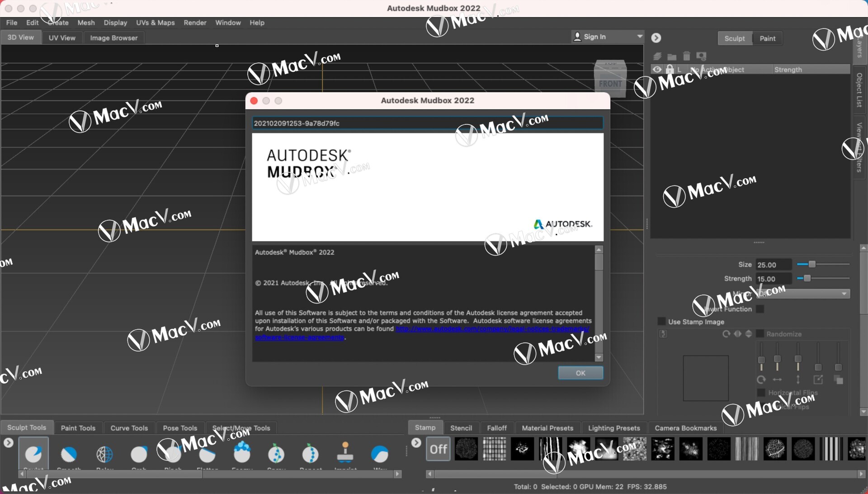Click the New Layer icon in Layers panel
The height and width of the screenshot is (494, 868).
658,56
